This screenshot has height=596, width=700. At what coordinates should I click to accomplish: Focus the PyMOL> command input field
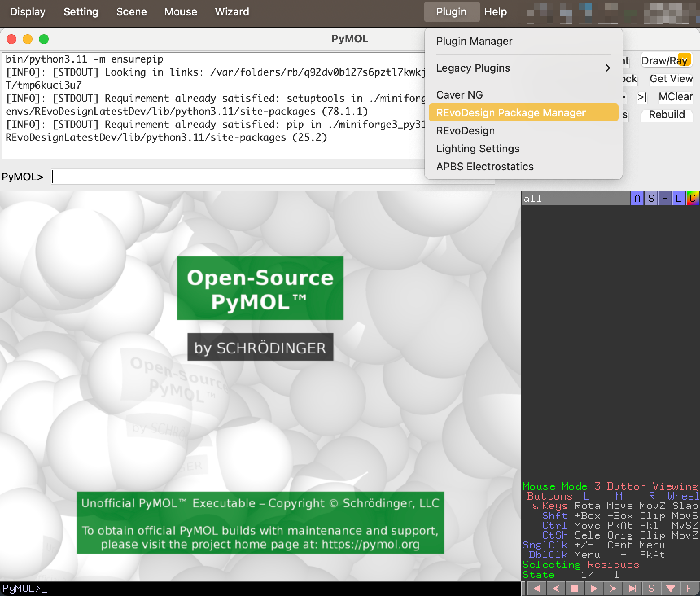(273, 176)
